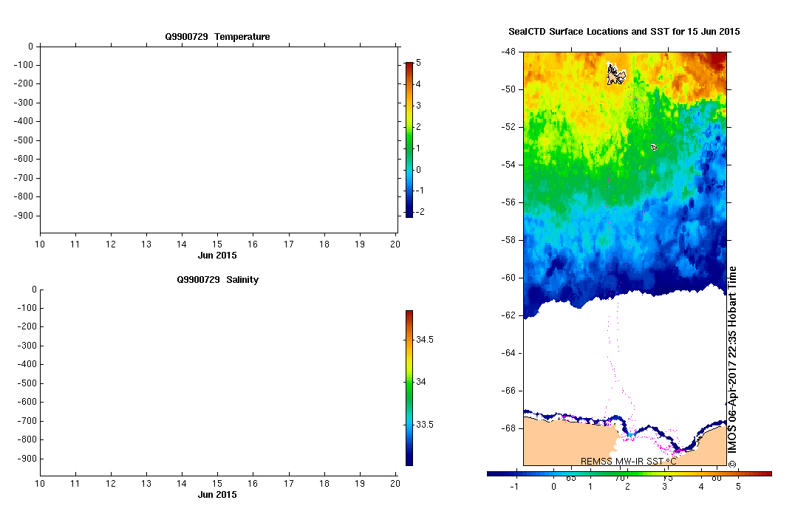Screen dimensions: 812x517
Task: Click the date '10' on the Temperature x-axis
Action: [x=40, y=244]
